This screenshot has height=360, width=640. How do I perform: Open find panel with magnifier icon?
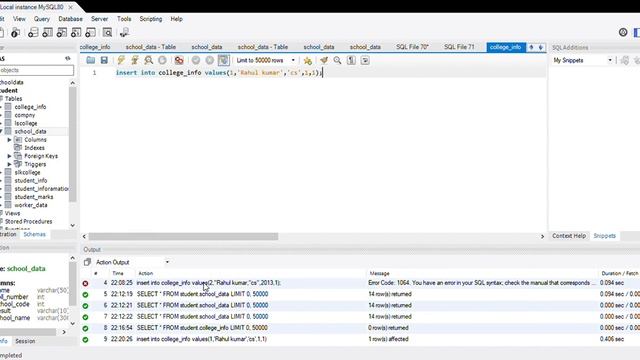tap(338, 60)
